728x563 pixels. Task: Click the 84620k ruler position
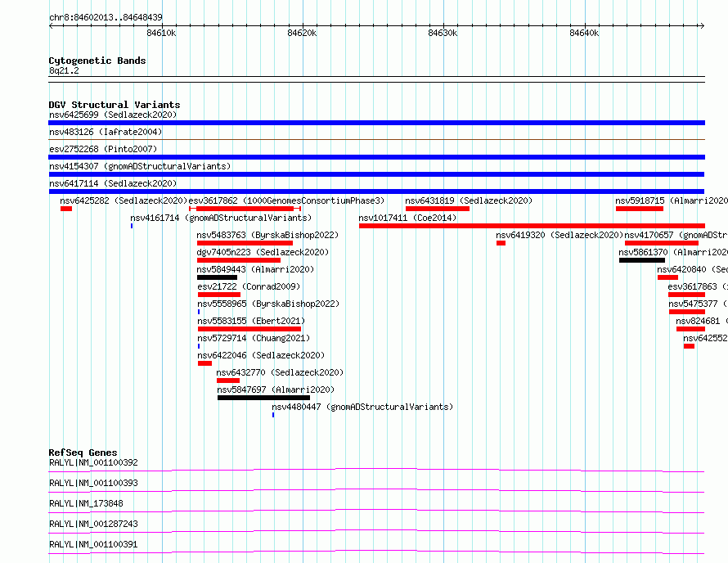point(303,33)
